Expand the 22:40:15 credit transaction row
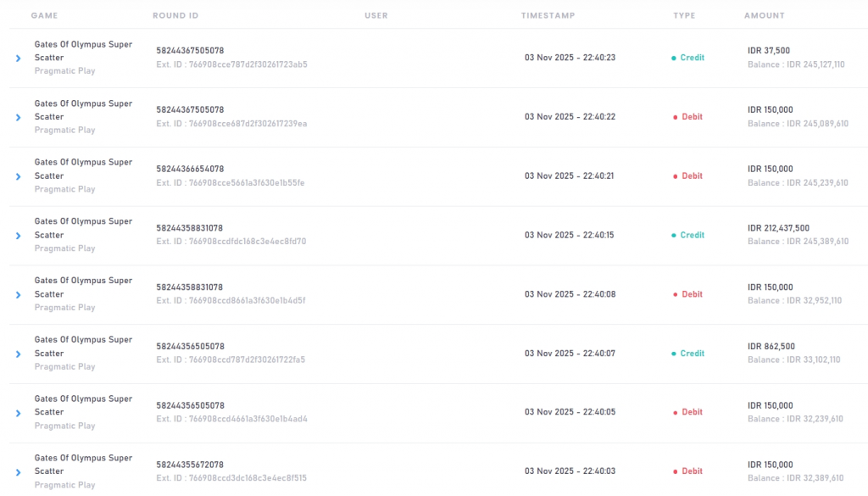 pyautogui.click(x=18, y=236)
